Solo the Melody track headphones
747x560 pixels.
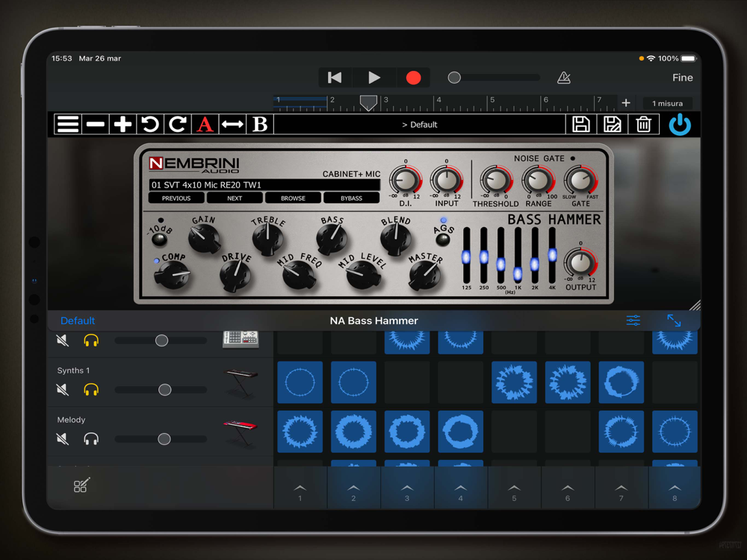pos(91,438)
